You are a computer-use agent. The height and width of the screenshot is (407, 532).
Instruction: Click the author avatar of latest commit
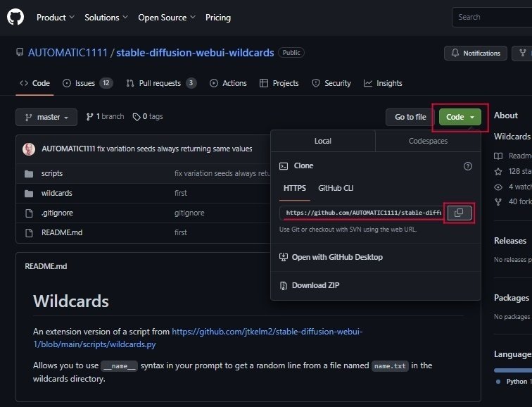click(29, 149)
